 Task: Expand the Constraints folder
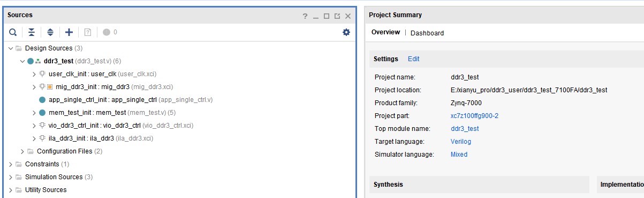[x=11, y=164]
